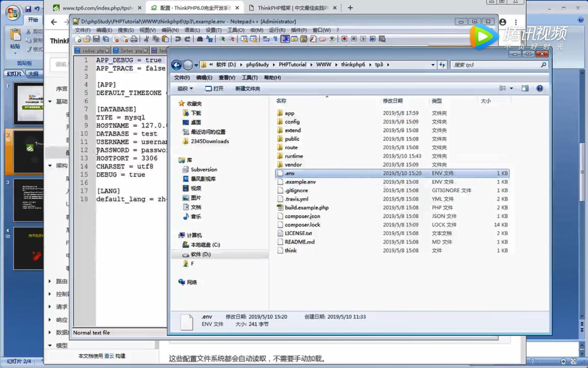Screen dimensions: 588x368
Task: Click the Synchronize horizontal scrolling icon
Action: click(253, 39)
